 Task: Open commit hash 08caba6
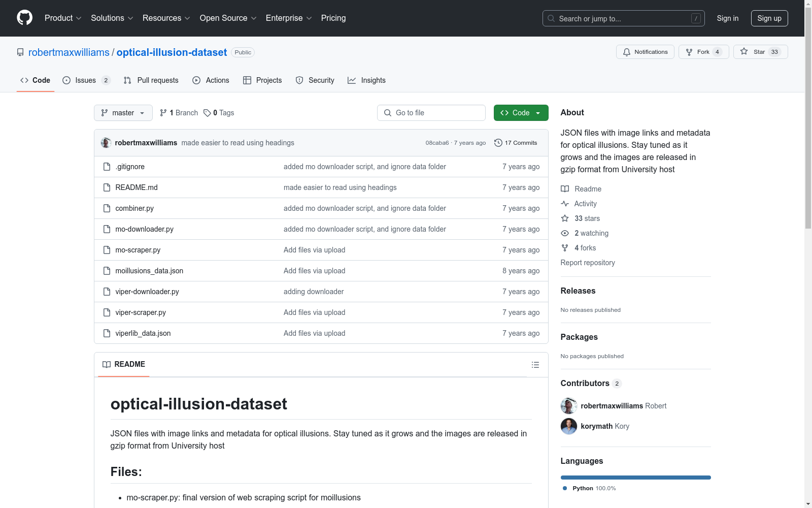coord(437,143)
